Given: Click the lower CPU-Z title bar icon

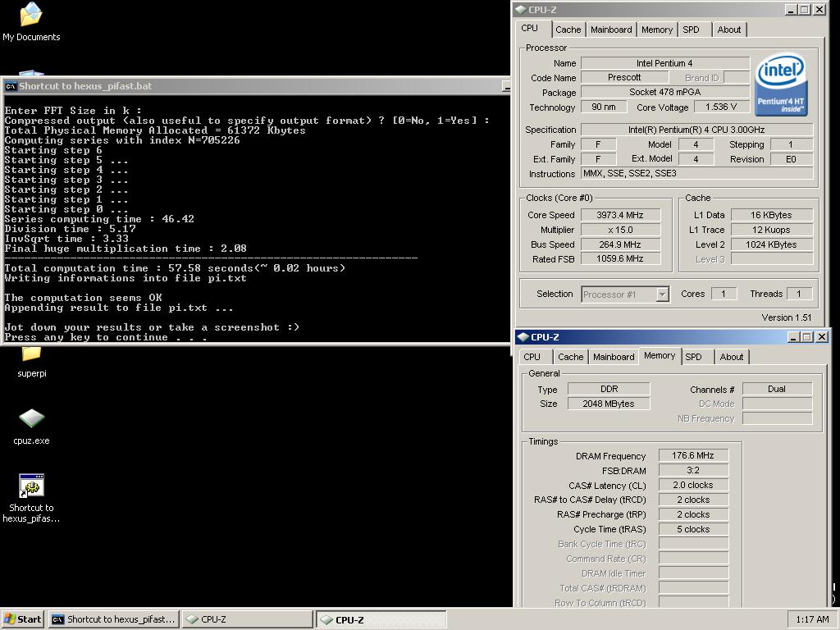Looking at the screenshot, I should pos(523,337).
